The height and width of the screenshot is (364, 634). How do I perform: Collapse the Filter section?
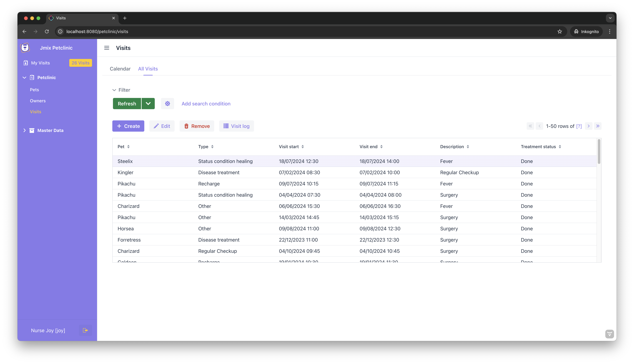[x=114, y=90]
